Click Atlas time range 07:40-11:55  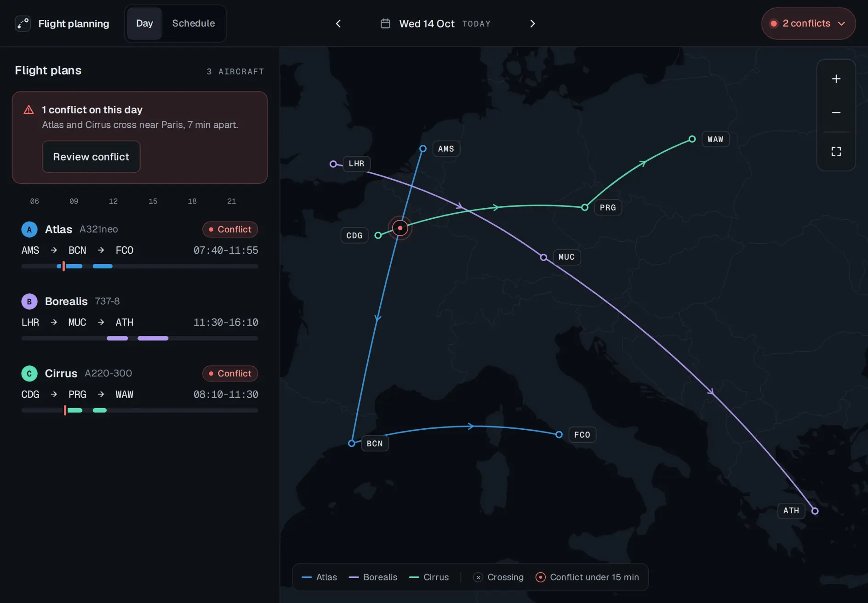tap(226, 250)
